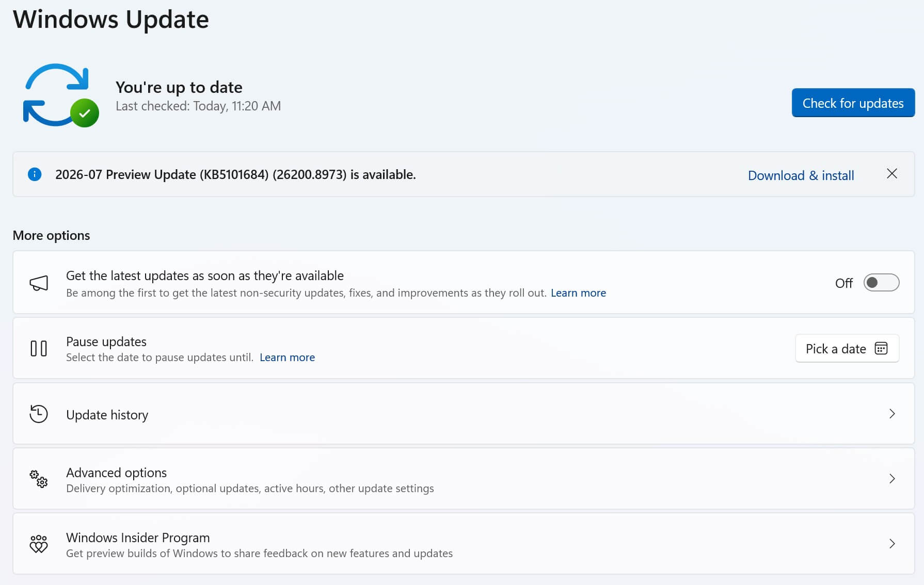The height and width of the screenshot is (585, 924).
Task: Click the gears icon for Advanced options
Action: pyautogui.click(x=39, y=479)
